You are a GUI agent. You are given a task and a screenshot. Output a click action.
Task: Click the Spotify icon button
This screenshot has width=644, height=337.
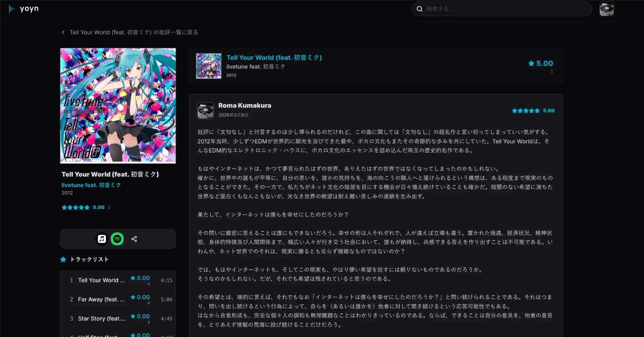click(117, 239)
